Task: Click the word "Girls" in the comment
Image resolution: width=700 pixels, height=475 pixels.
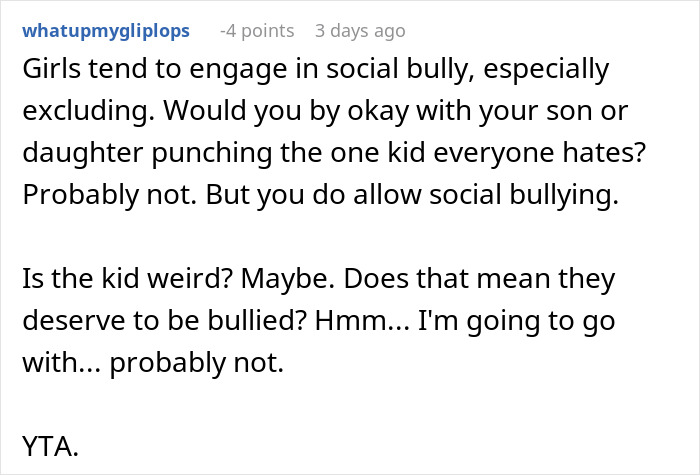Action: (48, 70)
